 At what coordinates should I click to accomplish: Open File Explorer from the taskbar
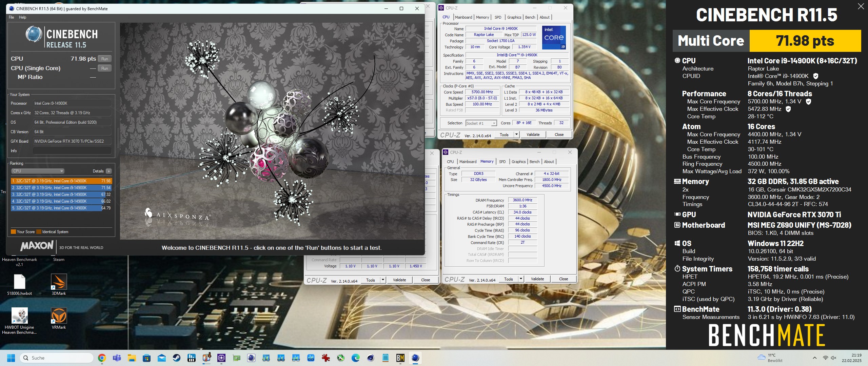(132, 358)
